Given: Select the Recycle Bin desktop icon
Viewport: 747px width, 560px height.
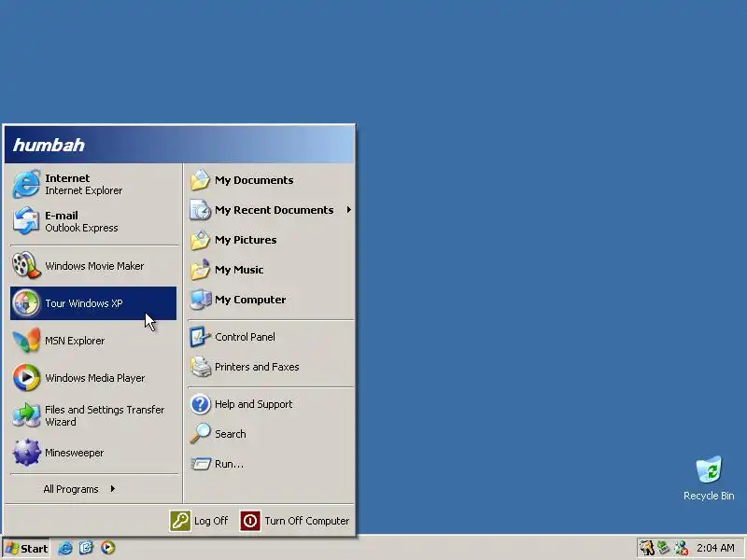Looking at the screenshot, I should click(x=709, y=469).
